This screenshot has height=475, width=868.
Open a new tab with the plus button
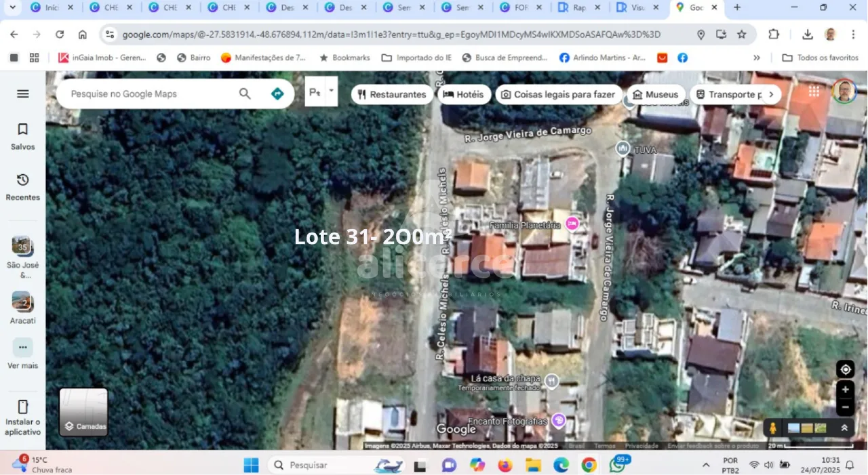pyautogui.click(x=737, y=7)
